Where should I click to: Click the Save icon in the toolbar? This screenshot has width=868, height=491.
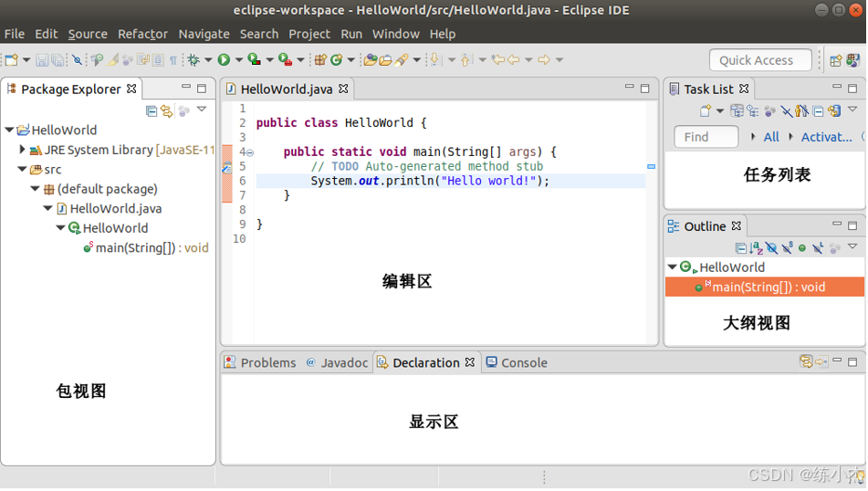click(41, 60)
